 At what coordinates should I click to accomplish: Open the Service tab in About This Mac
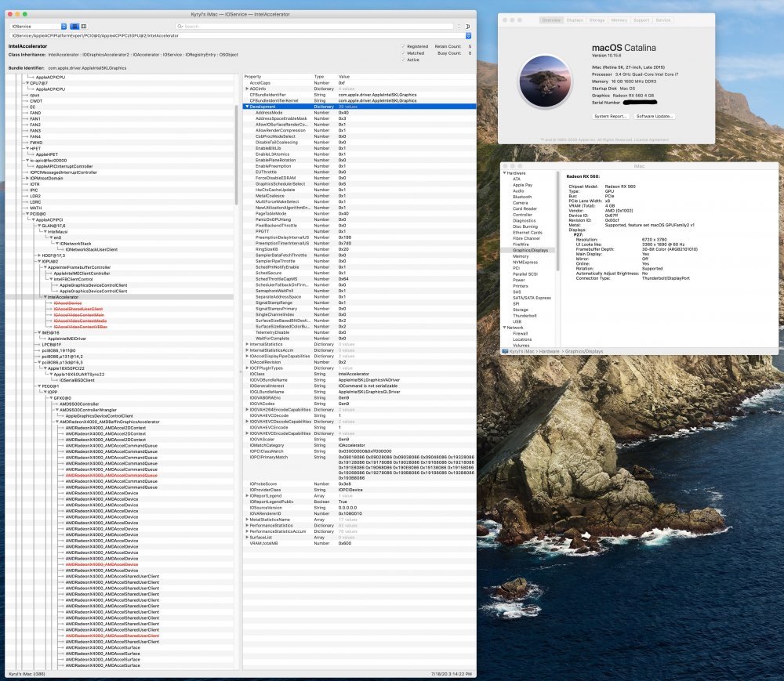pos(663,20)
